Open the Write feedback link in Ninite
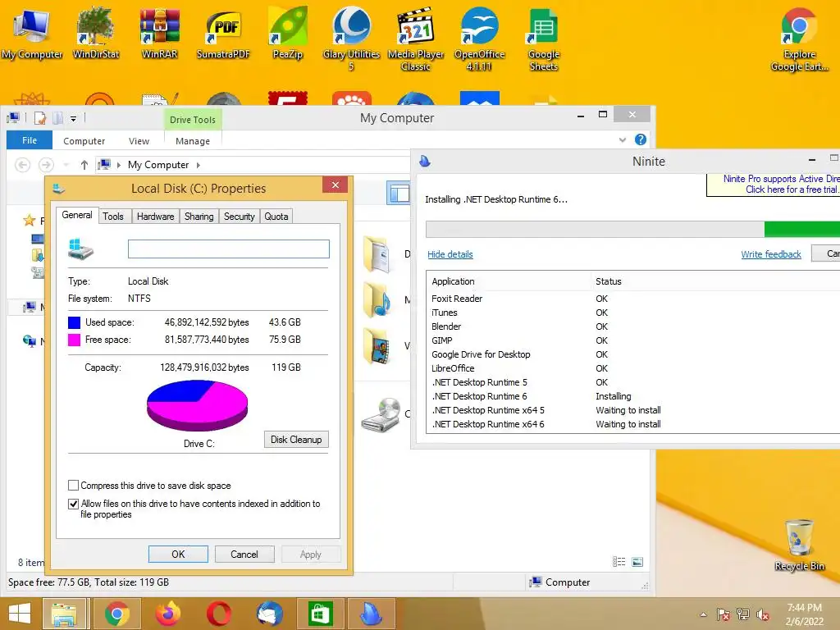 [x=771, y=254]
